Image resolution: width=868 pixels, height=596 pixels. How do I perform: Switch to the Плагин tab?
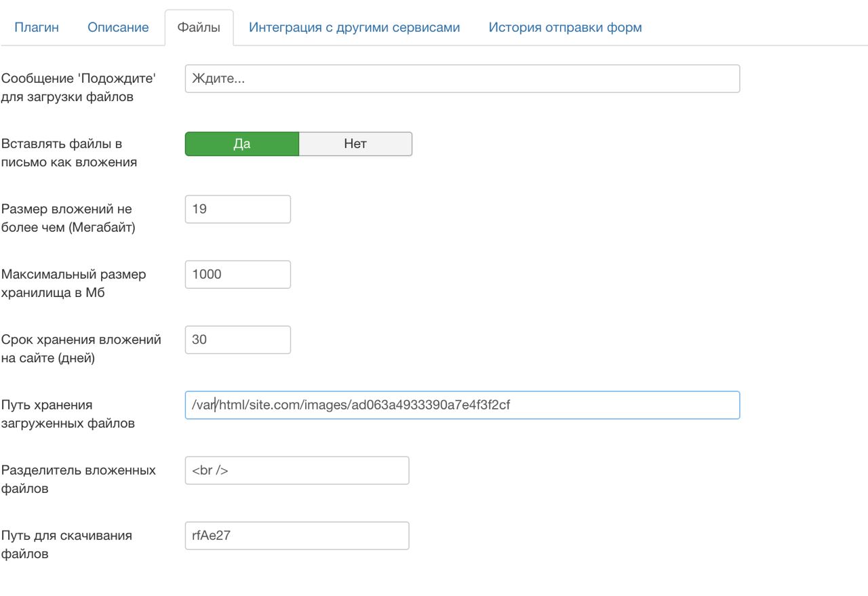coord(37,28)
